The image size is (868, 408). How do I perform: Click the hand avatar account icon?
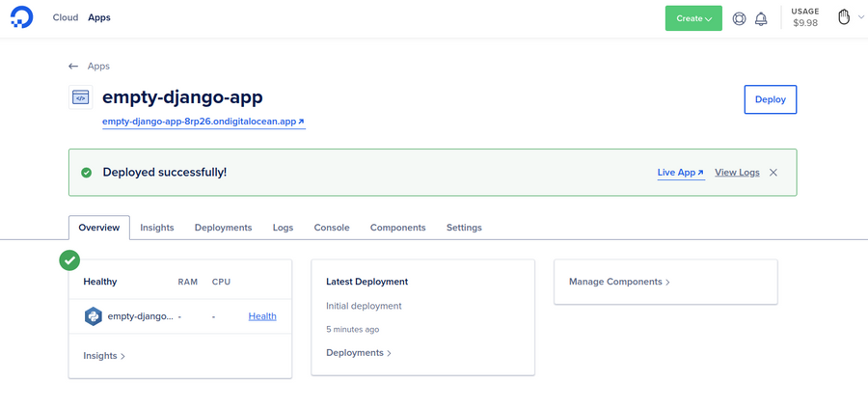[844, 17]
